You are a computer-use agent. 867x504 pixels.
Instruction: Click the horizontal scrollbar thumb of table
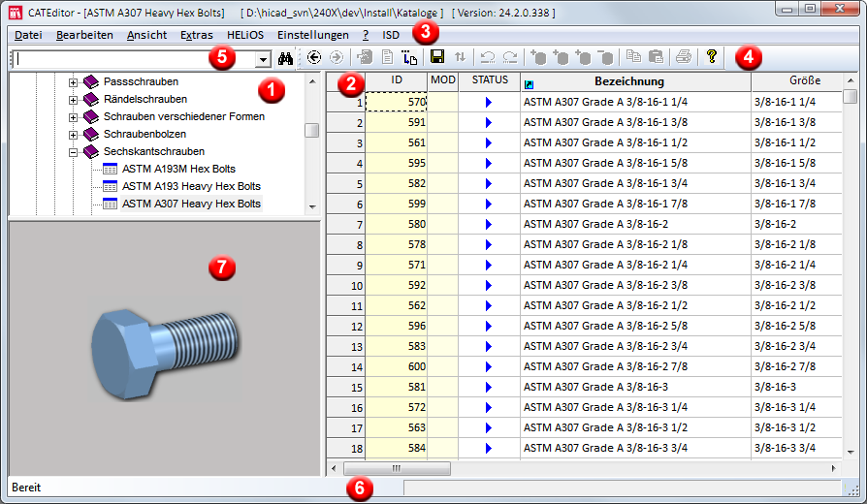(396, 468)
